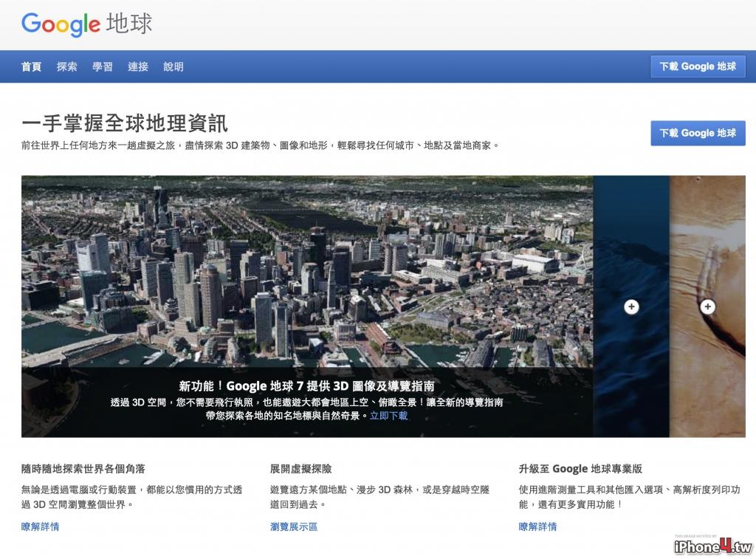The height and width of the screenshot is (559, 756).
Task: Click heading 升級至 Google 地球專業版
Action: coord(580,469)
